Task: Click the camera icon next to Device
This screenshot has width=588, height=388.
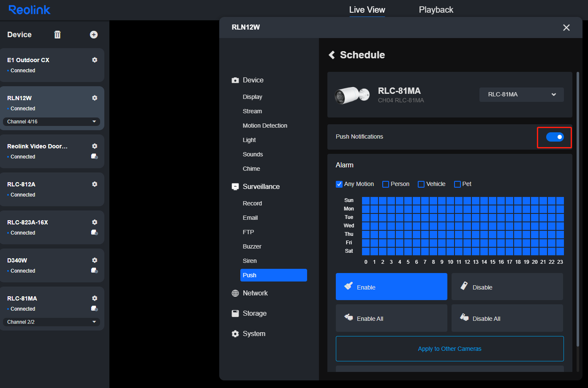Action: coord(235,80)
